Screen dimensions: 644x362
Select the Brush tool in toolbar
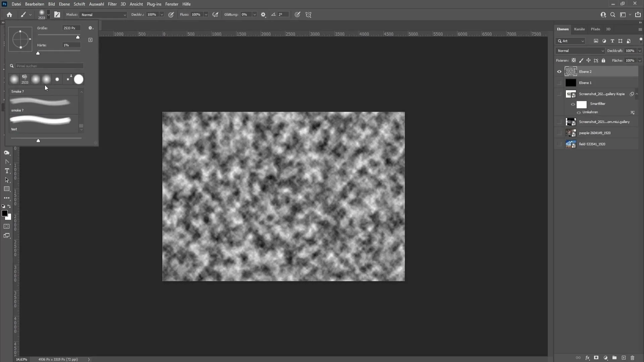(23, 15)
